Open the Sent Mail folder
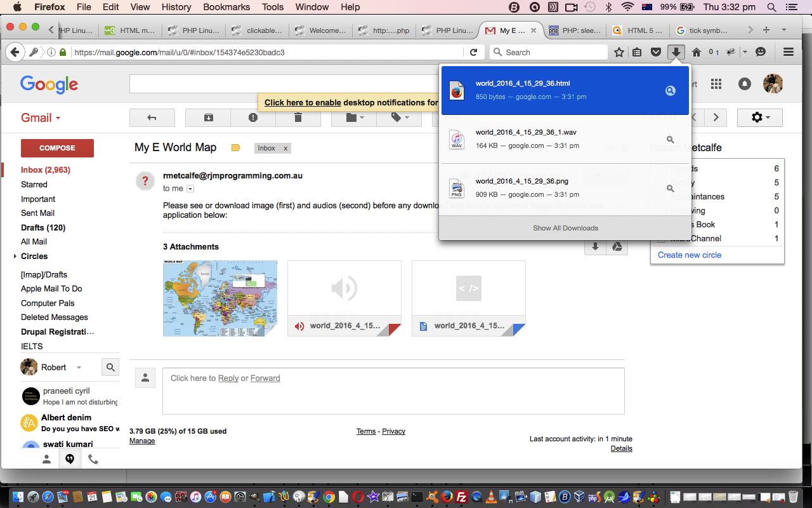812x508 pixels. 37,213
